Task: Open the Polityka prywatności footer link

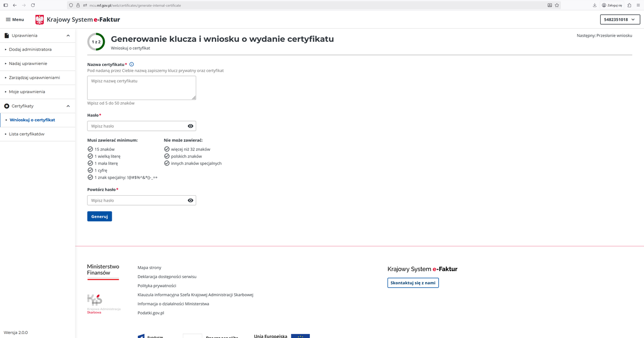Action: (153, 286)
